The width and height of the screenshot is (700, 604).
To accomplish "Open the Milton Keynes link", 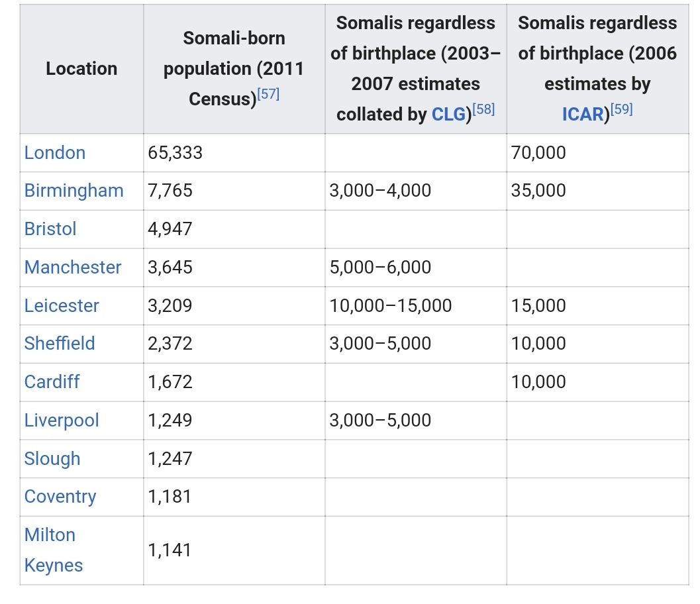I will 53,550.
